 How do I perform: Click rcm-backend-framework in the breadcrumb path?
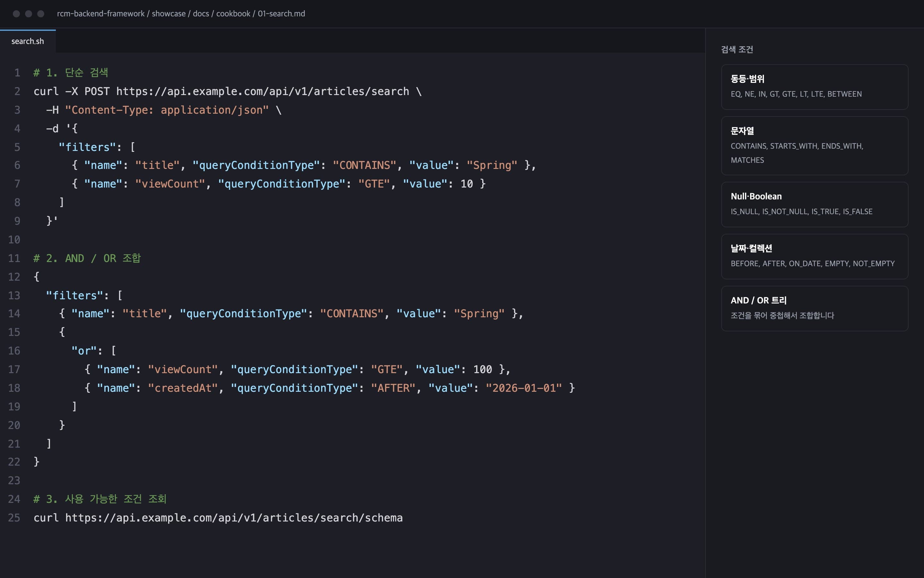[101, 14]
